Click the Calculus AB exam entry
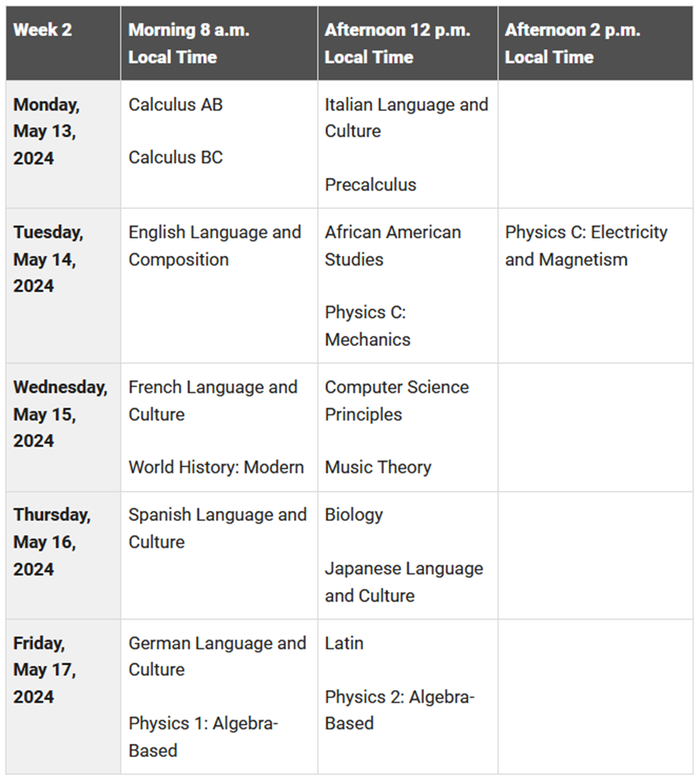The image size is (700, 781). coord(175,105)
